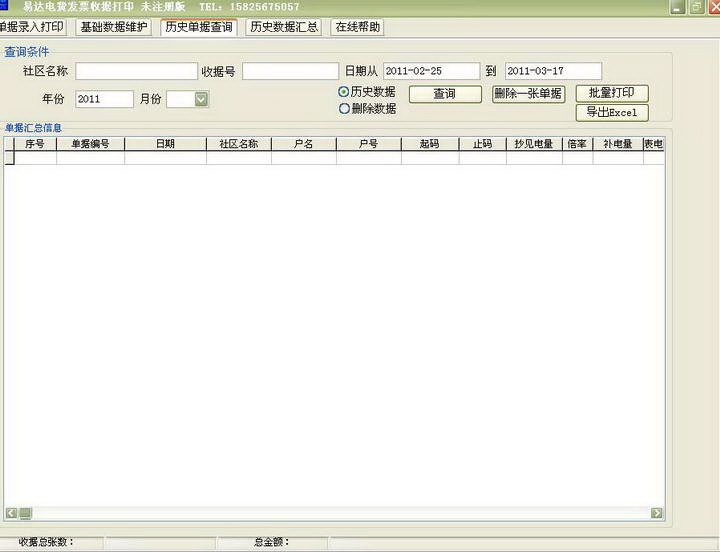Switch to the 基础数据维护 tab
The height and width of the screenshot is (552, 720).
pos(114,27)
